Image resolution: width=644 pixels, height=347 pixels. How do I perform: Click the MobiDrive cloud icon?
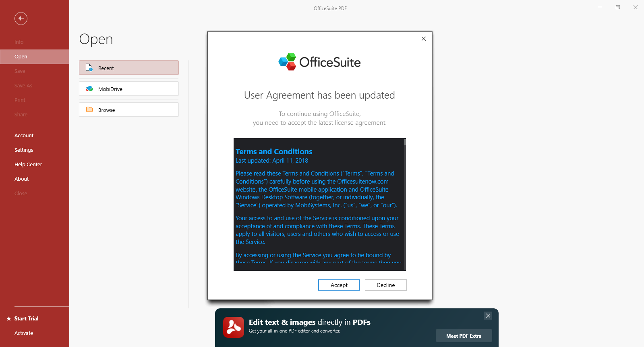click(89, 89)
